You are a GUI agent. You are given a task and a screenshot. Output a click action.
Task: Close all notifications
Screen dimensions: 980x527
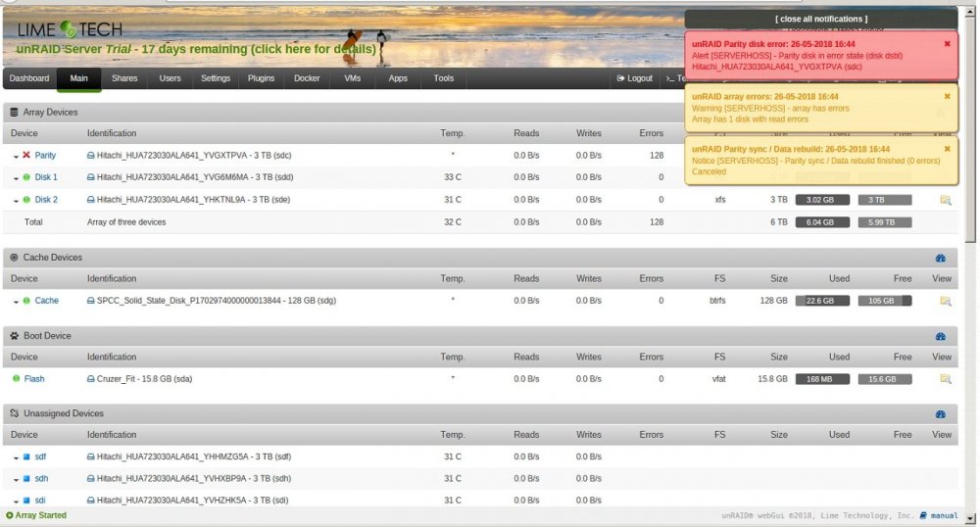[821, 19]
